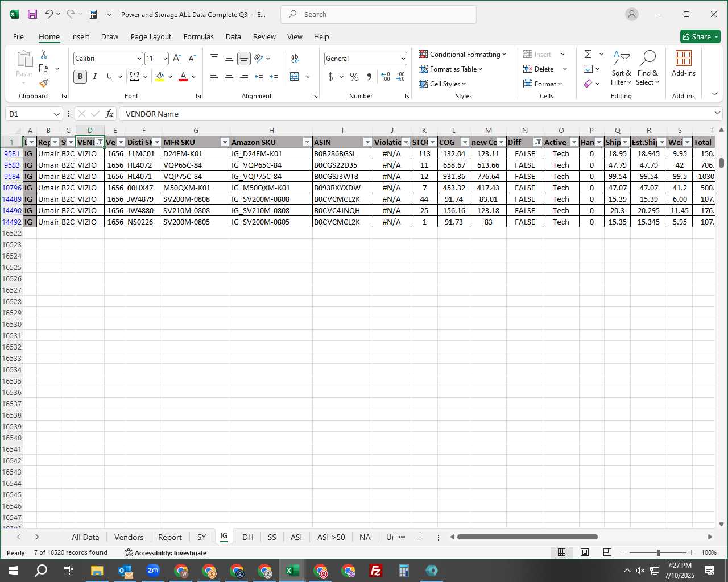Toggle Top Align for the cell
This screenshot has width=728, height=582.
click(214, 58)
